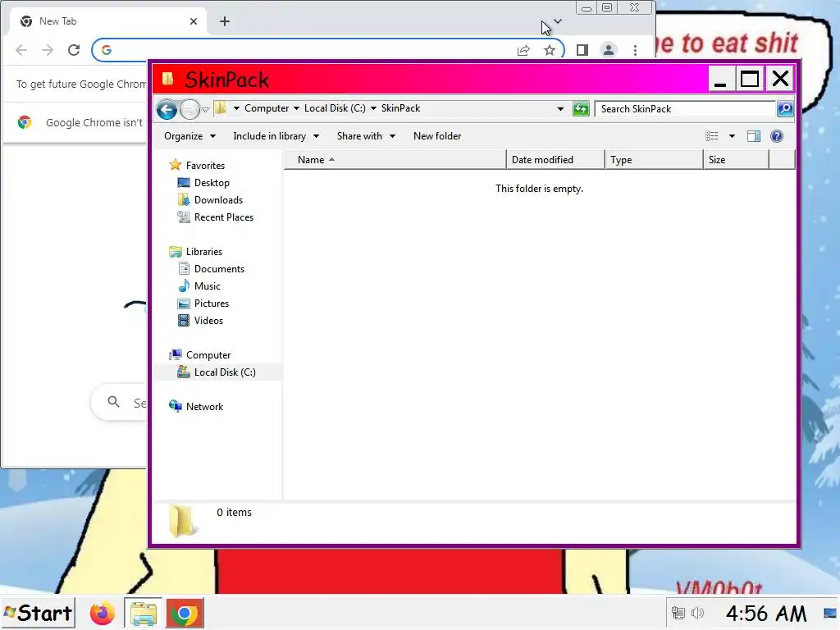Select Computer in the address breadcrumb
Viewport: 840px width, 630px height.
(x=267, y=108)
